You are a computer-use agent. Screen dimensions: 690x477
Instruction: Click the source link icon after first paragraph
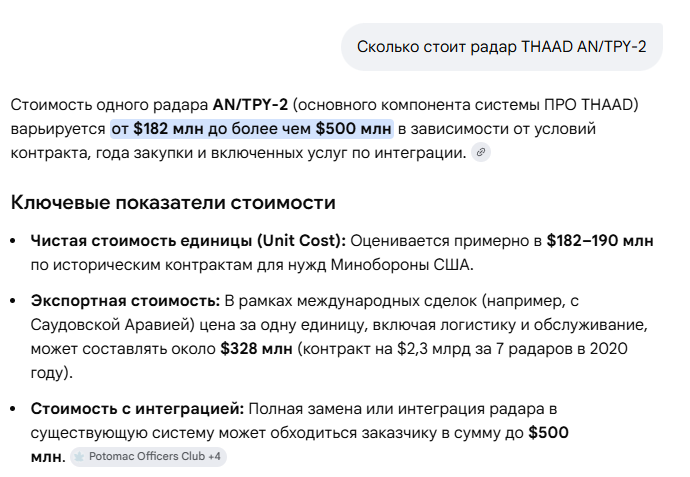coord(481,153)
